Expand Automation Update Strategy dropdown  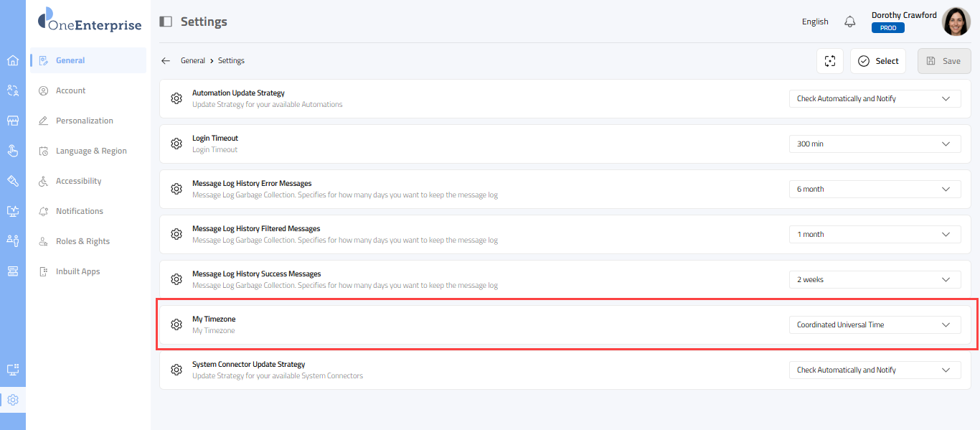tap(875, 98)
